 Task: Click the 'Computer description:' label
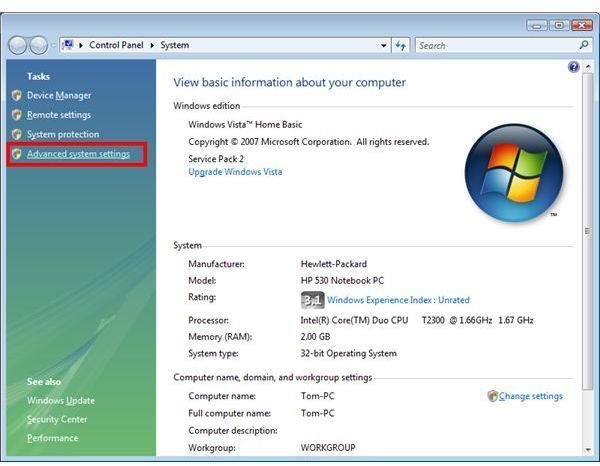tap(233, 431)
